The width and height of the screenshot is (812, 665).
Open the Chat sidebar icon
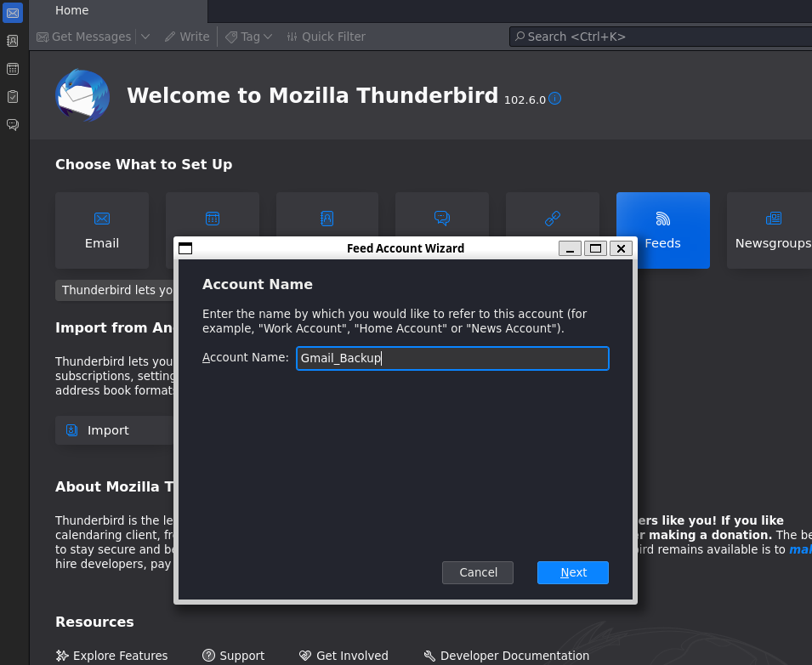tap(13, 124)
